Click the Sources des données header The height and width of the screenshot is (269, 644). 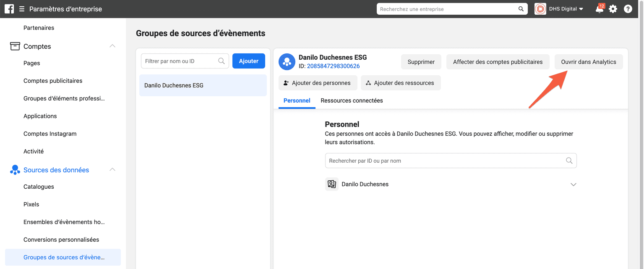[x=56, y=170]
